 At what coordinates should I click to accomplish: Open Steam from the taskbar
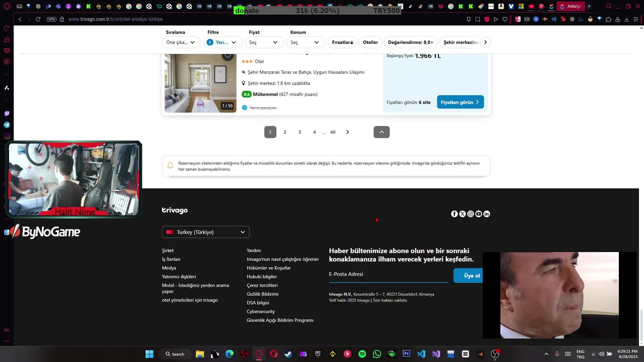tap(288, 354)
